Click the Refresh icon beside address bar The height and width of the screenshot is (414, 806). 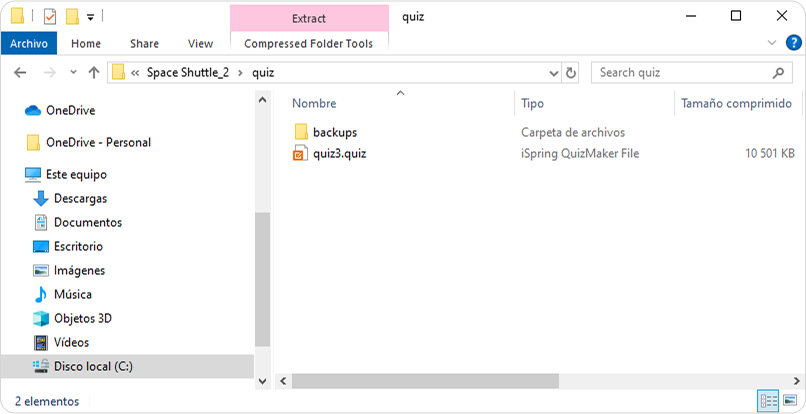[x=570, y=73]
